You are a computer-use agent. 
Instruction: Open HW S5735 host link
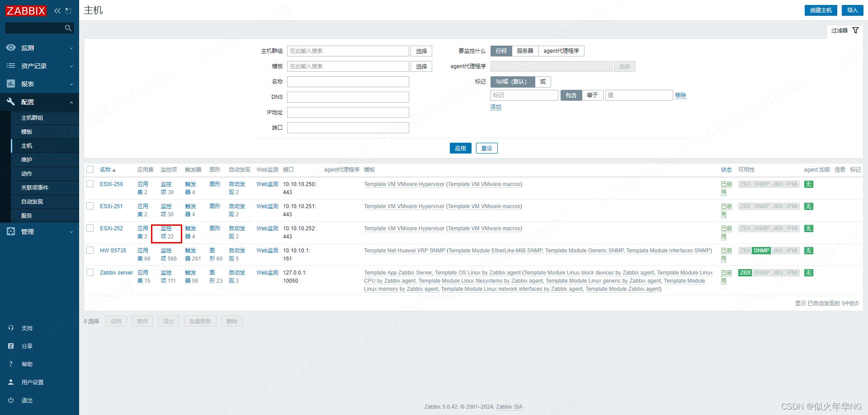pyautogui.click(x=113, y=251)
